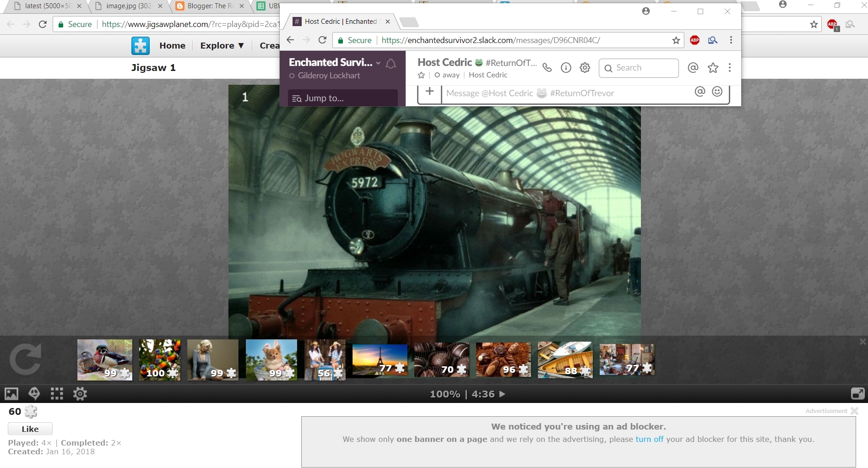Arrange pieces with the grid icon
The height and width of the screenshot is (468, 868).
point(57,394)
